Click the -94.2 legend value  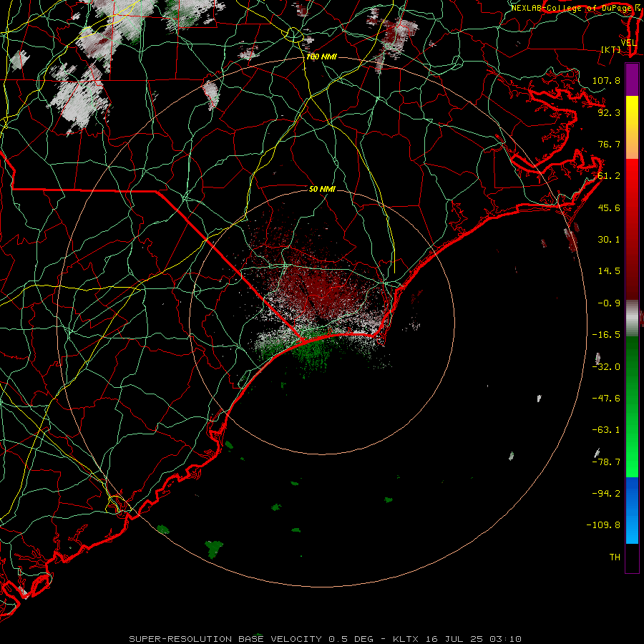point(606,493)
